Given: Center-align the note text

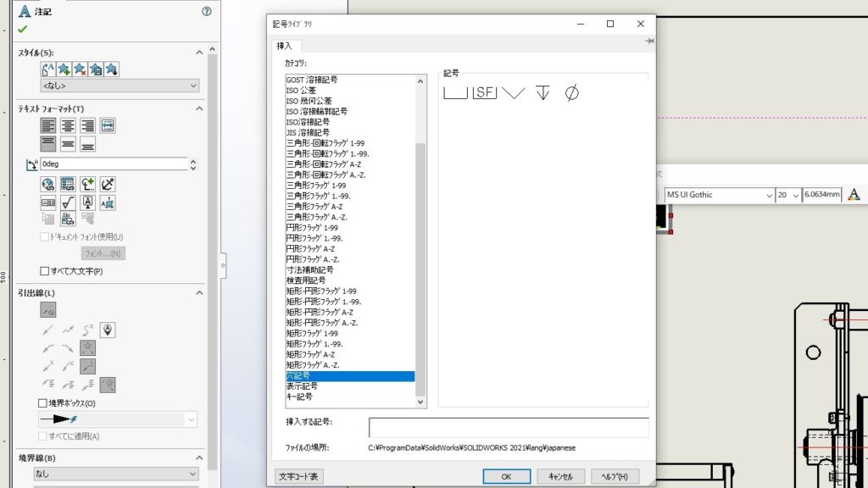Looking at the screenshot, I should (69, 125).
